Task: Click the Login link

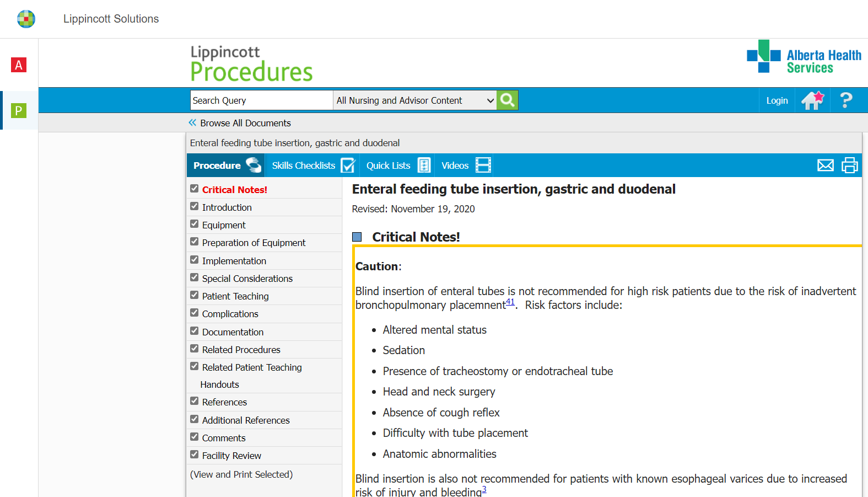Action: pyautogui.click(x=777, y=100)
